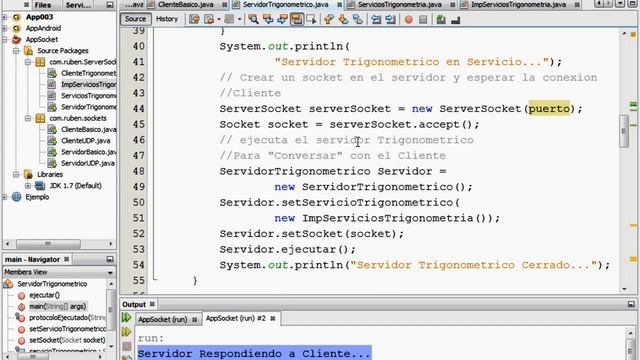Close ClienteBasico.java tab
640x360 pixels.
(225, 5)
